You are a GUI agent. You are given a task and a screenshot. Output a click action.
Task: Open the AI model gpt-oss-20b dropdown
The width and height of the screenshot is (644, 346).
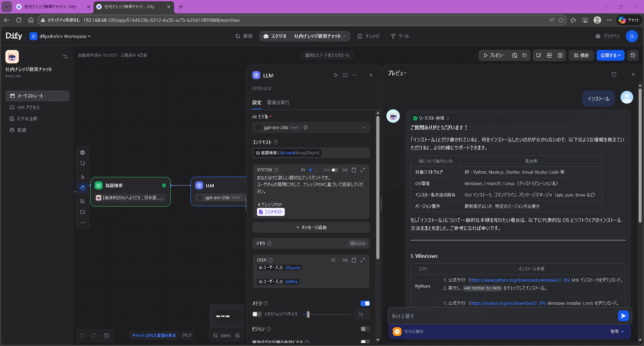click(311, 127)
